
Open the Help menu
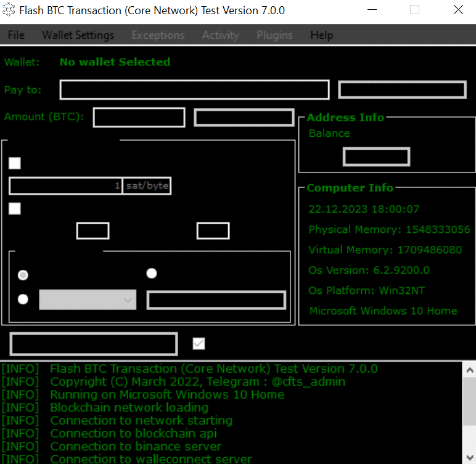[x=322, y=35]
